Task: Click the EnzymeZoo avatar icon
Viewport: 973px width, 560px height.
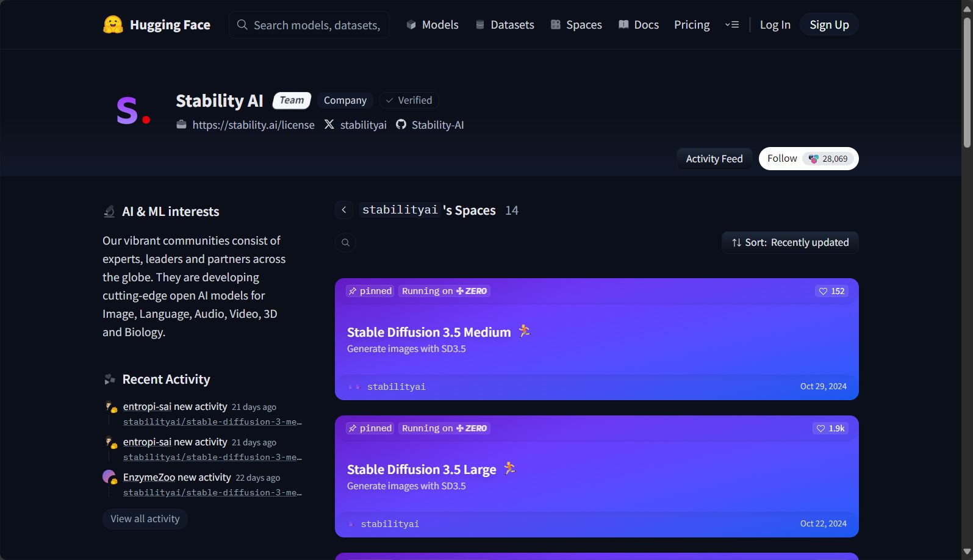Action: click(x=109, y=477)
